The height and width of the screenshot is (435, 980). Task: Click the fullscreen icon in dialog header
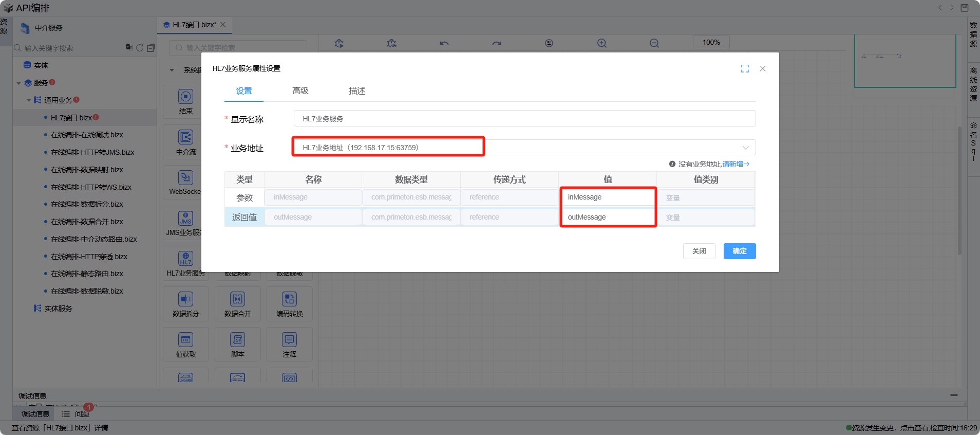point(745,69)
